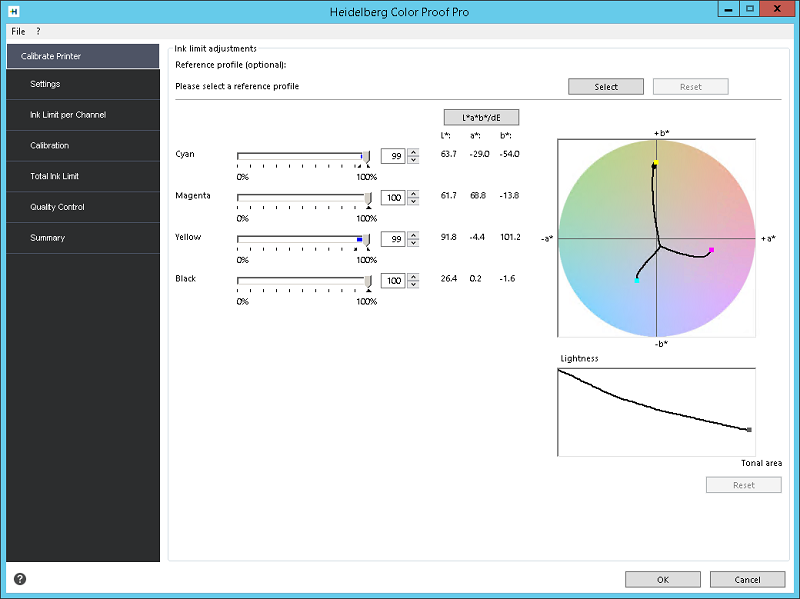This screenshot has height=599, width=800.
Task: Click the Magenta value input field
Action: 393,197
